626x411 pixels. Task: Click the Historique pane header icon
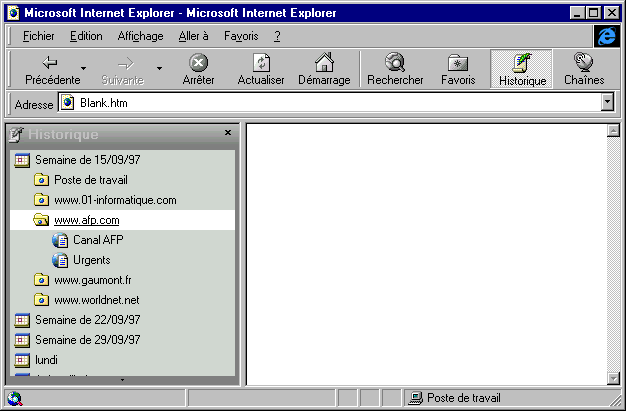[x=16, y=135]
